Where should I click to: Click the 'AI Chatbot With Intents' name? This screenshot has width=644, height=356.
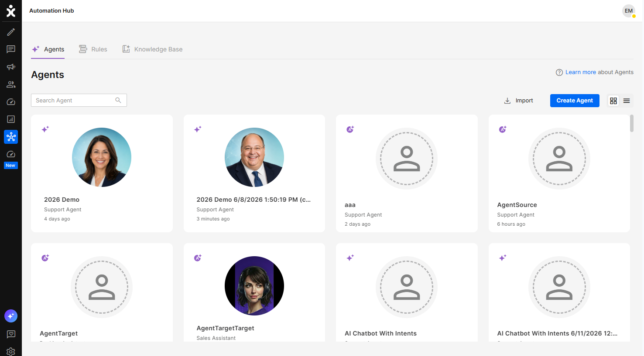[380, 333]
